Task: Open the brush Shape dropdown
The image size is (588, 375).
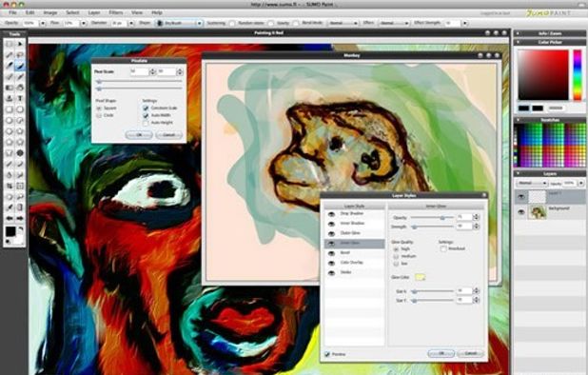Action: tap(179, 23)
